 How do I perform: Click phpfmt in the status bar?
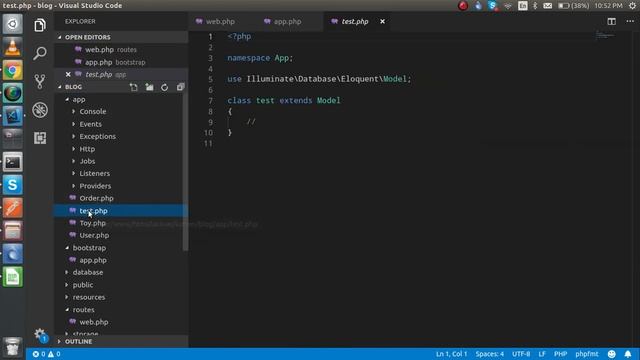pos(587,354)
